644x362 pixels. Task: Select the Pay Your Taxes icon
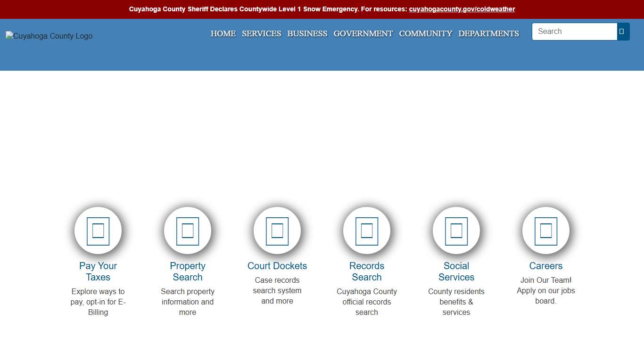pos(98,230)
